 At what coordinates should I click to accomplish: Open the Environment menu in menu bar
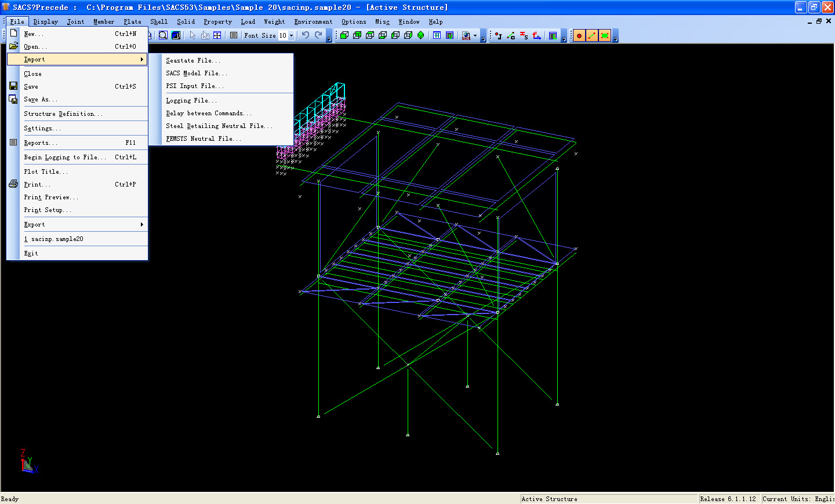[313, 21]
